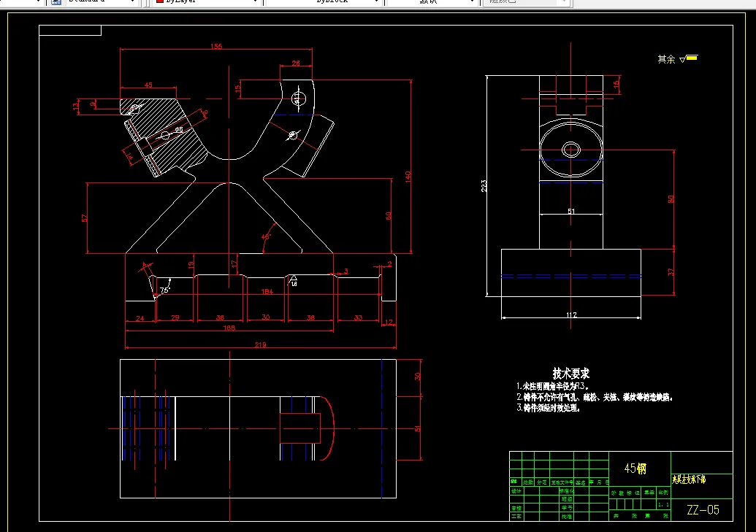The image size is (756, 532).
Task: Select the 75° angle annotation
Action: 165,290
